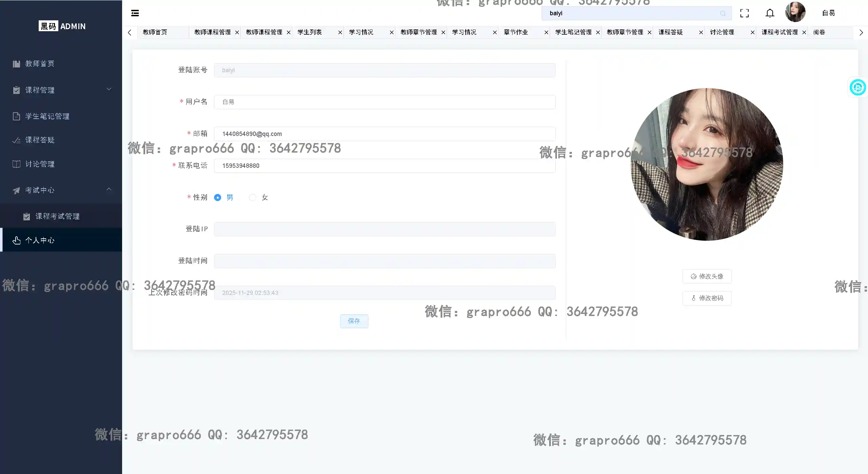Viewport: 868px width, 474px height.
Task: Open 课程考试管理 sidebar submenu item
Action: tap(57, 216)
